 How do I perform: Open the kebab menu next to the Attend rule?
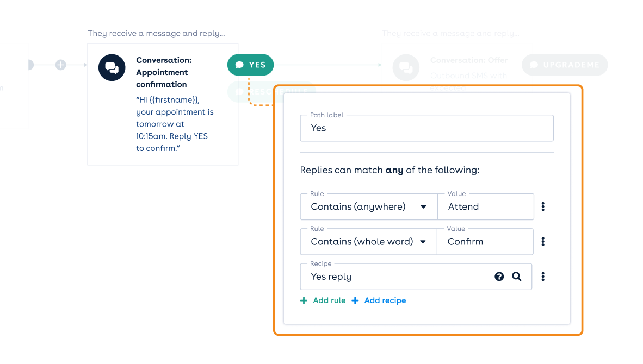[542, 206]
